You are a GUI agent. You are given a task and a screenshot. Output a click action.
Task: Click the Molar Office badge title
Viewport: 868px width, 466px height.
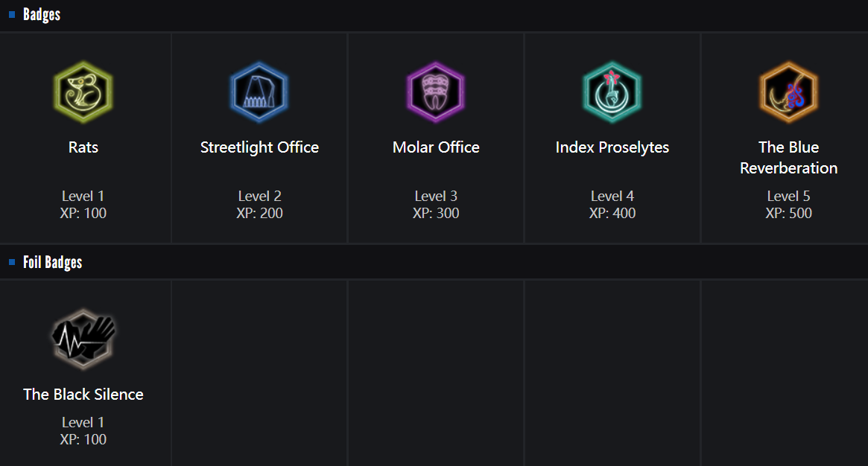(436, 147)
